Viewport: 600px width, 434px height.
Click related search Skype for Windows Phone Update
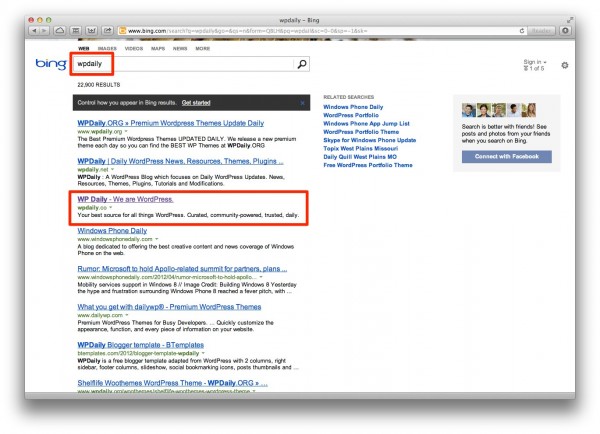coord(370,140)
